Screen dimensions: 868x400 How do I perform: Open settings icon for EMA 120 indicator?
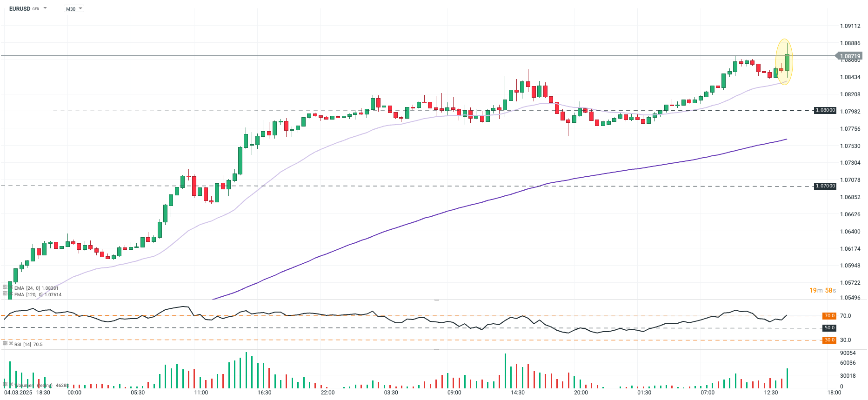(x=5, y=293)
